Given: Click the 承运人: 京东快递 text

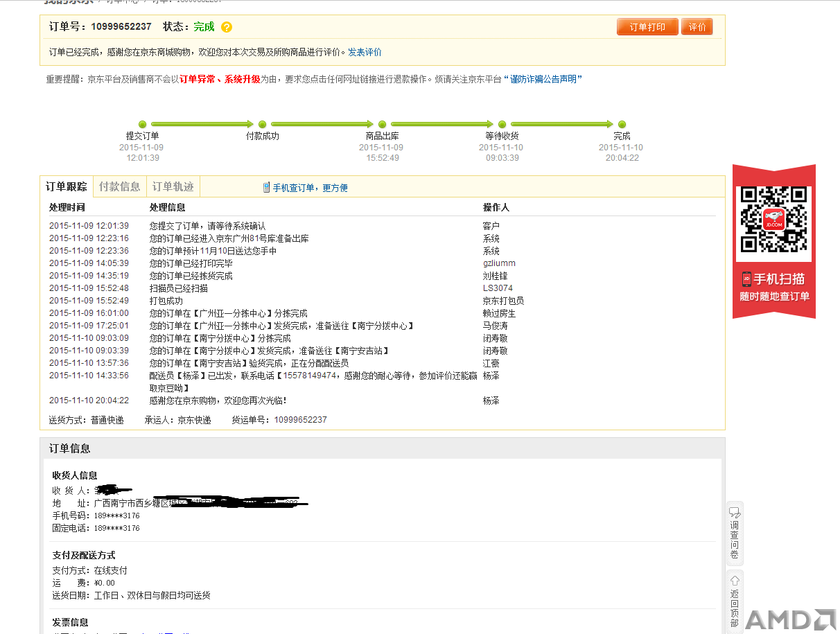Looking at the screenshot, I should (178, 420).
